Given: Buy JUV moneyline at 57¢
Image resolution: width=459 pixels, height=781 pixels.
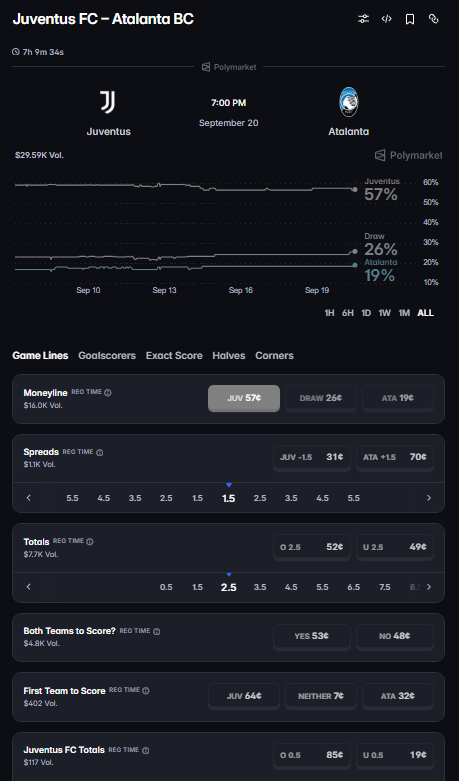Looking at the screenshot, I should click(x=244, y=398).
